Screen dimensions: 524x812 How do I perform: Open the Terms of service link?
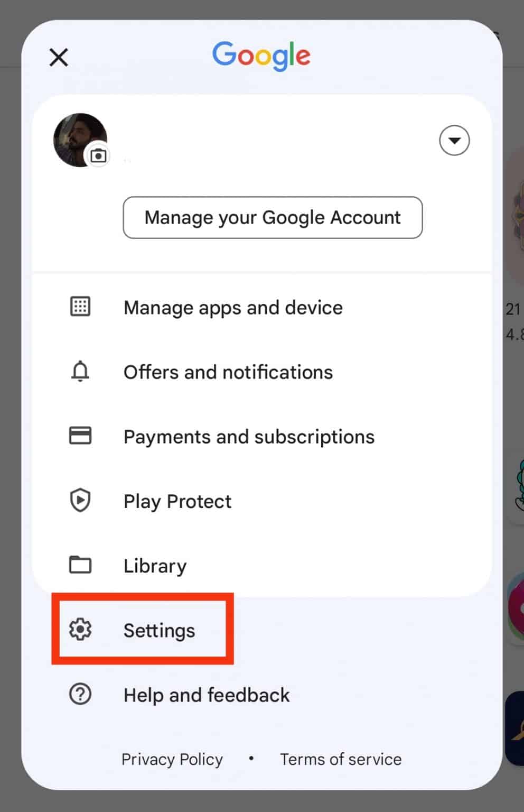point(340,759)
